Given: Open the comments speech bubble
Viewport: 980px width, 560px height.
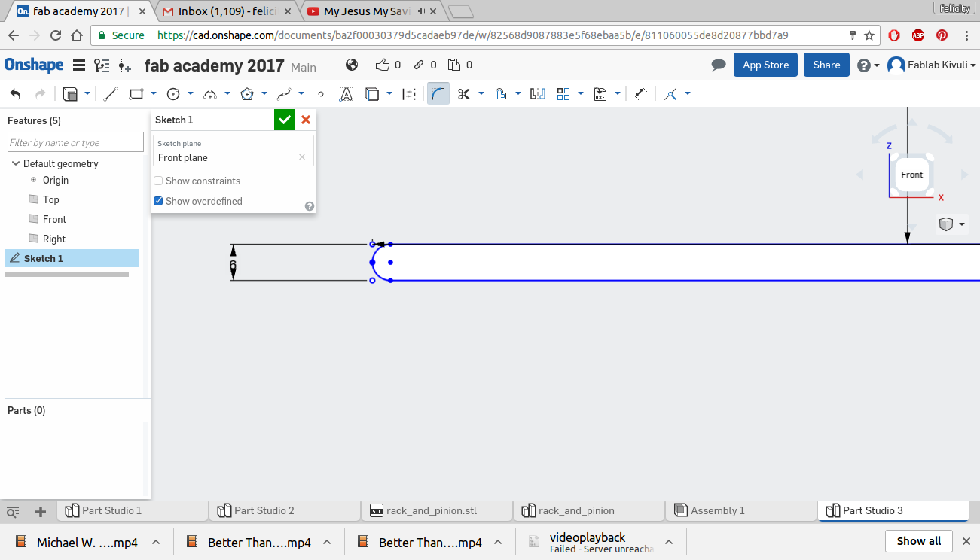Looking at the screenshot, I should (719, 65).
